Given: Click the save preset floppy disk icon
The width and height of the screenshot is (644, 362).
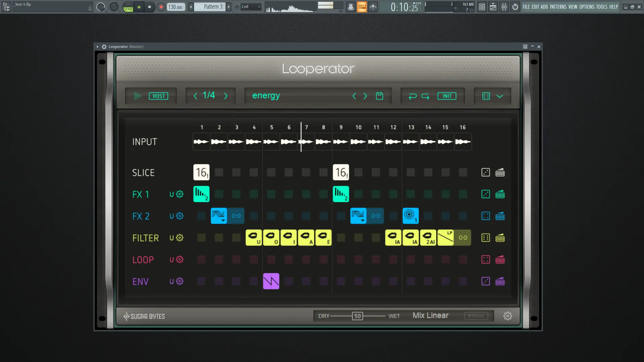Looking at the screenshot, I should pos(379,96).
